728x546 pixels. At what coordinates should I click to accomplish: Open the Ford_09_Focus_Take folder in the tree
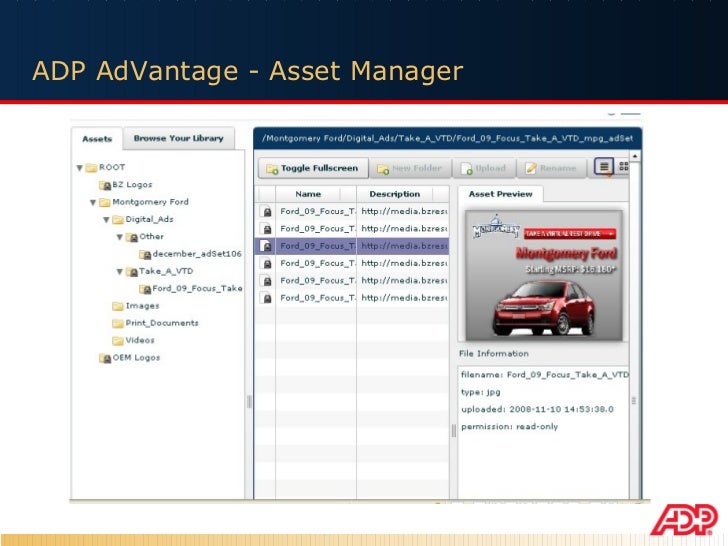[191, 288]
